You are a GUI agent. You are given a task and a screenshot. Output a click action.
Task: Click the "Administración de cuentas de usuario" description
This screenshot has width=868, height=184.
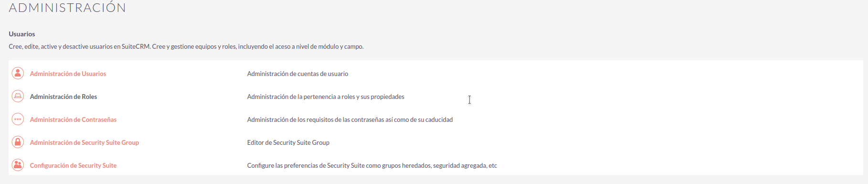[297, 74]
